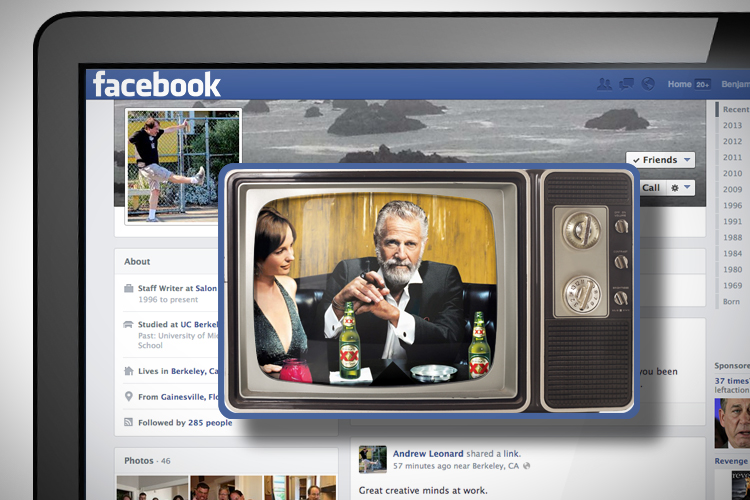Click the RSS icon beside Followed by
This screenshot has height=500, width=750.
coord(129,423)
